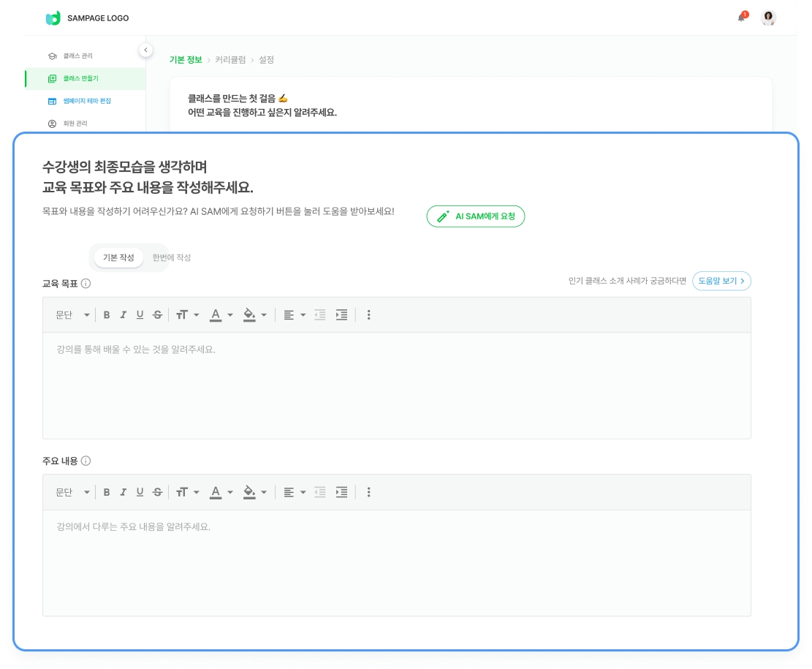Click info icon next to 교육 목표
This screenshot has height=669, width=812.
(x=86, y=284)
